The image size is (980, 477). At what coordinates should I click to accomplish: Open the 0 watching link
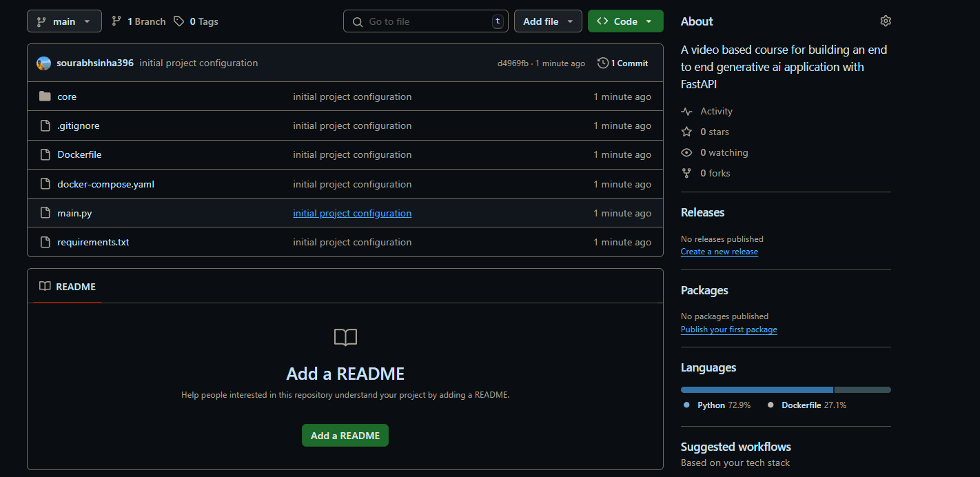[x=724, y=152]
